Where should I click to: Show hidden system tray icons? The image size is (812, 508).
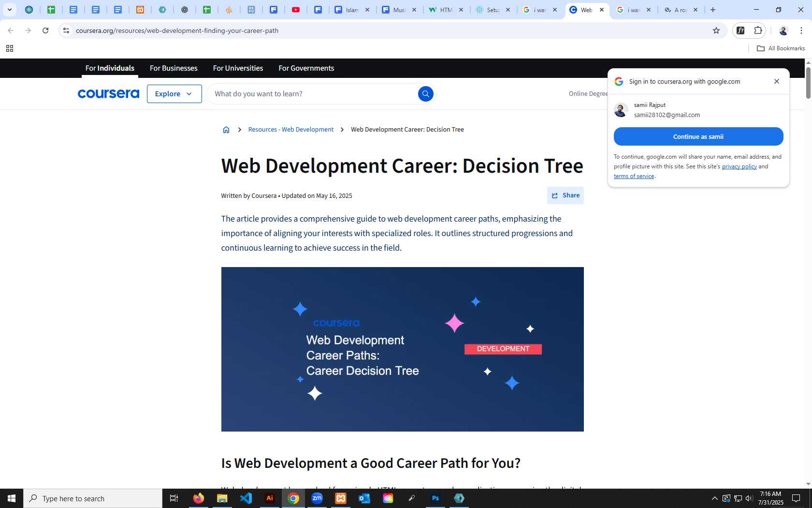pos(714,498)
